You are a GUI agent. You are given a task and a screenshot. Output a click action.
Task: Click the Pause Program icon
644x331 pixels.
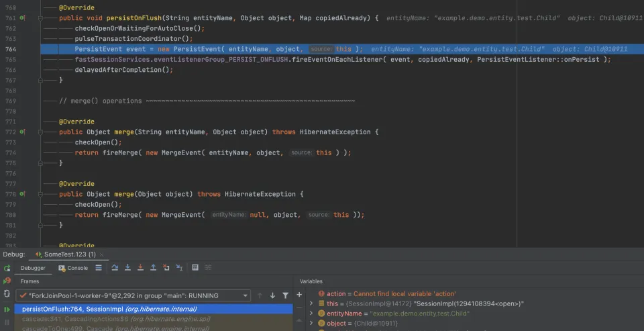click(x=7, y=322)
